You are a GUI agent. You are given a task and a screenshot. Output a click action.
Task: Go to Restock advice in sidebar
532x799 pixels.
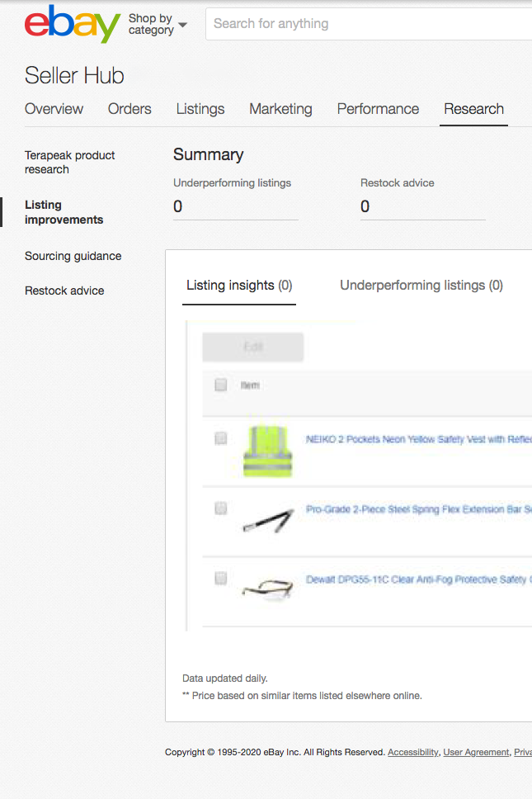[64, 291]
